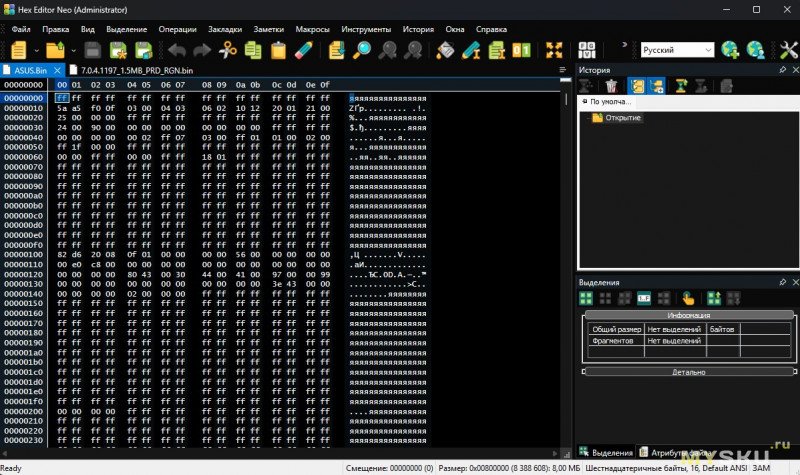Toggle the pin on the История panel
The image size is (800, 475).
782,70
